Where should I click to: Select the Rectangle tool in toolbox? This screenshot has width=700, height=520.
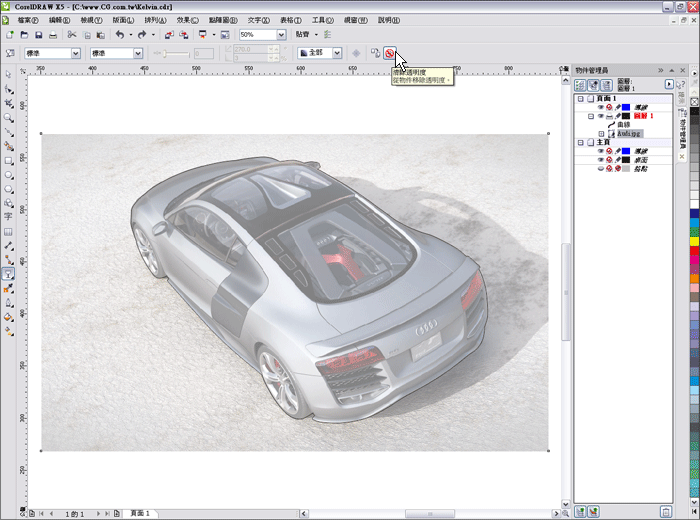(x=9, y=160)
